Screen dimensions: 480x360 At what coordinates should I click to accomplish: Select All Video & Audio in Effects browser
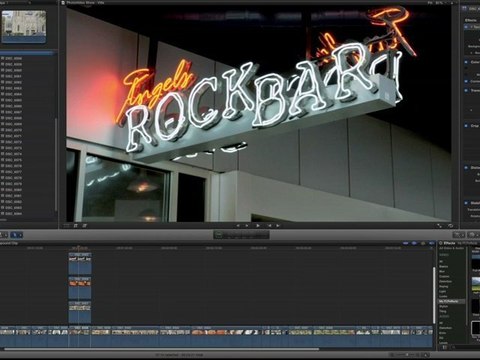pyautogui.click(x=451, y=248)
